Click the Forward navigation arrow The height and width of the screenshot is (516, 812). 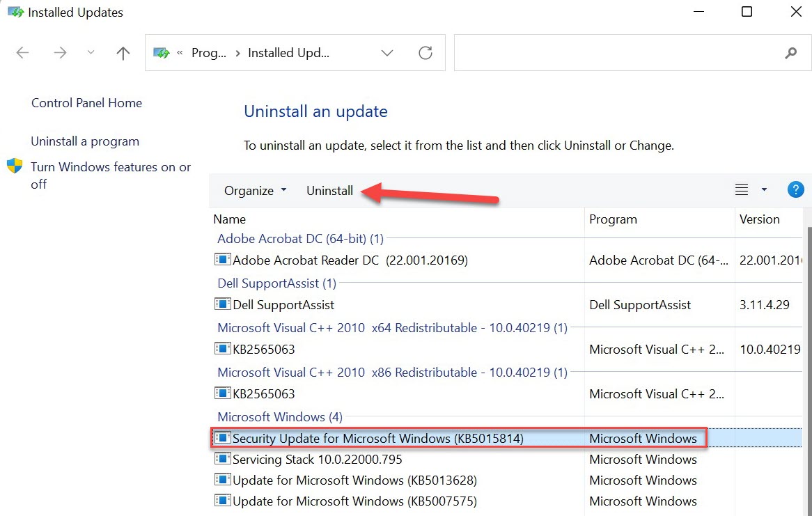(x=60, y=52)
